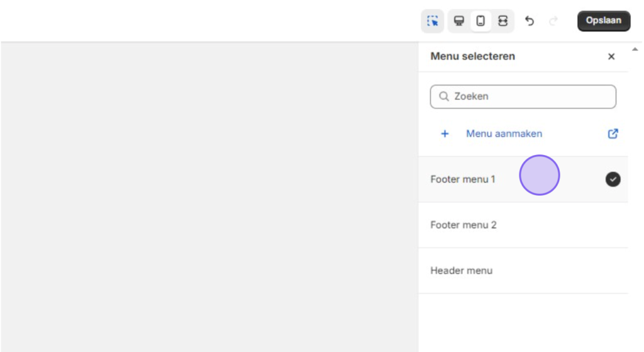The height and width of the screenshot is (352, 644).
Task: Select Footer menu 2 from the list
Action: point(523,225)
